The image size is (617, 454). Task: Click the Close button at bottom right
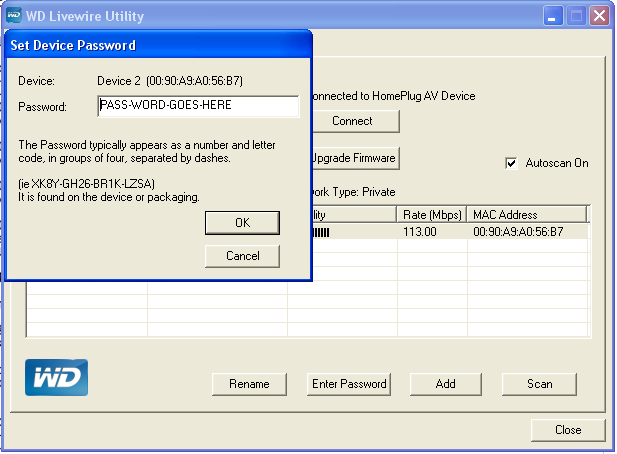tap(568, 430)
